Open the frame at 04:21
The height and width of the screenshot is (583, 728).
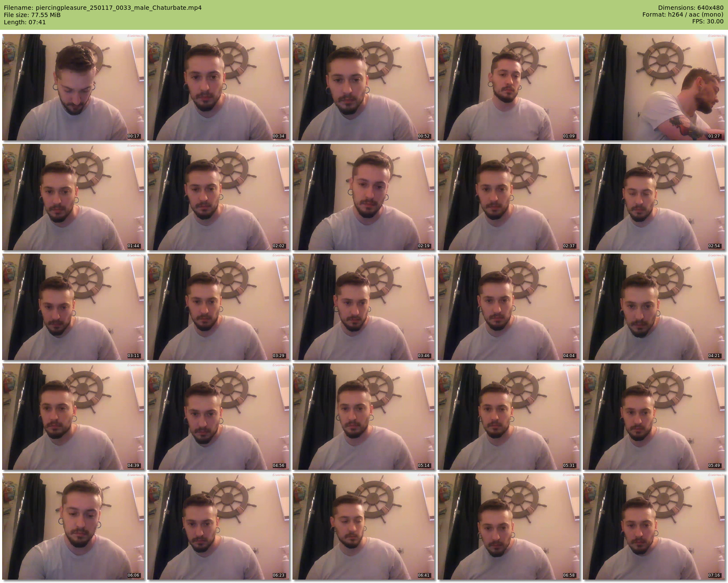coord(654,307)
